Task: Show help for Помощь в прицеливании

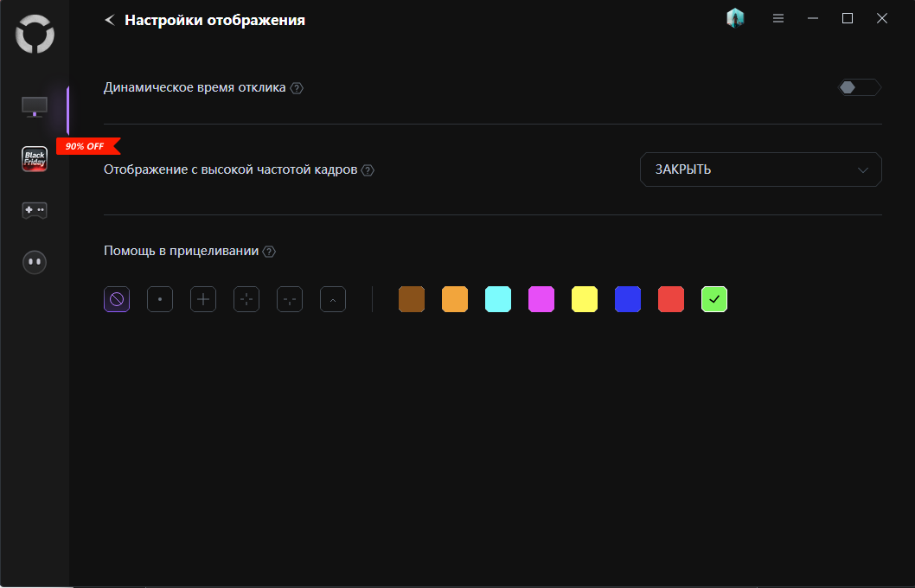Action: [269, 252]
